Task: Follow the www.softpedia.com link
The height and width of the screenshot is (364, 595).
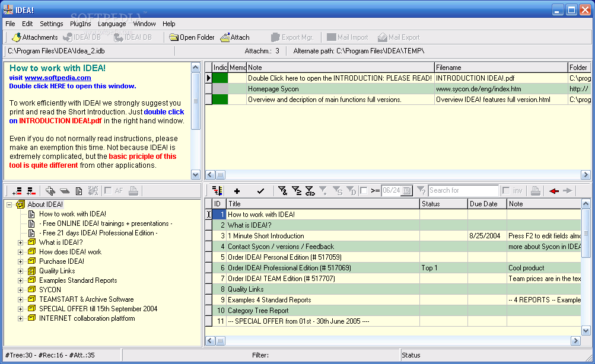Action: click(x=58, y=78)
